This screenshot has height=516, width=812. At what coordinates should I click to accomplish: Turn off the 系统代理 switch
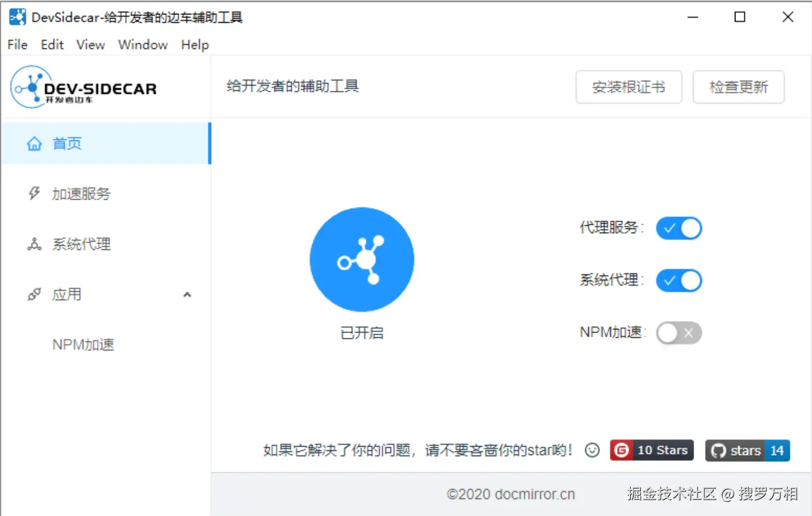tap(679, 280)
